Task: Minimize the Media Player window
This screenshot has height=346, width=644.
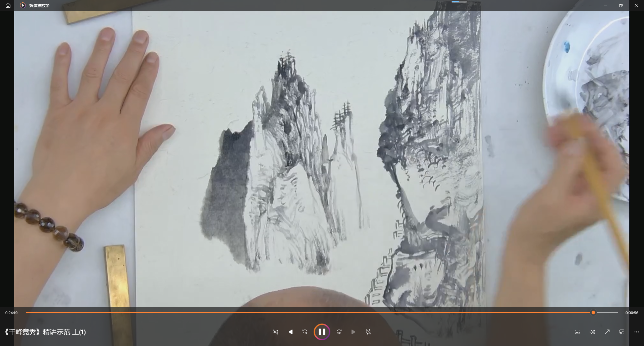Action: coord(605,5)
